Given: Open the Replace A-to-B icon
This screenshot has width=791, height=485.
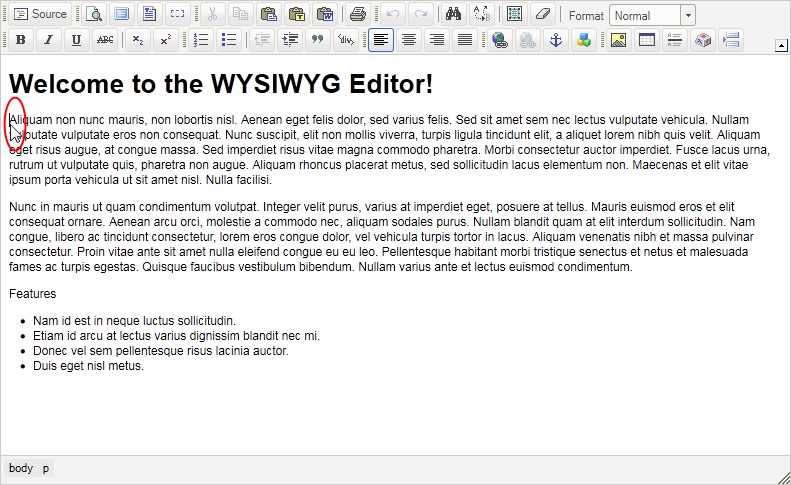Looking at the screenshot, I should click(482, 14).
